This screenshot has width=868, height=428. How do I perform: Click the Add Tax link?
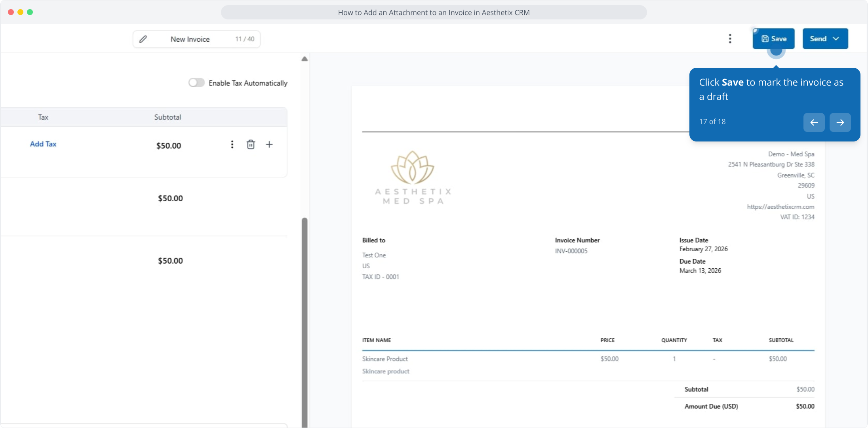(x=43, y=144)
